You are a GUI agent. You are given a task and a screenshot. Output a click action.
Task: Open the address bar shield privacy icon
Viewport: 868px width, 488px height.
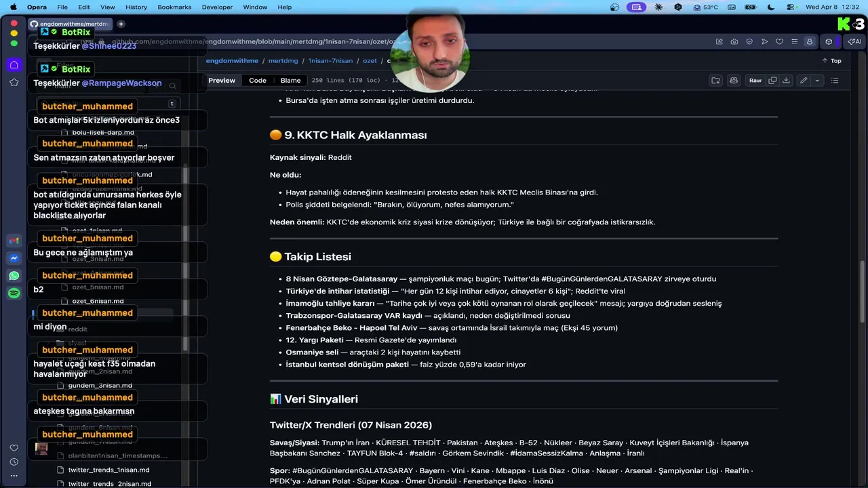749,41
